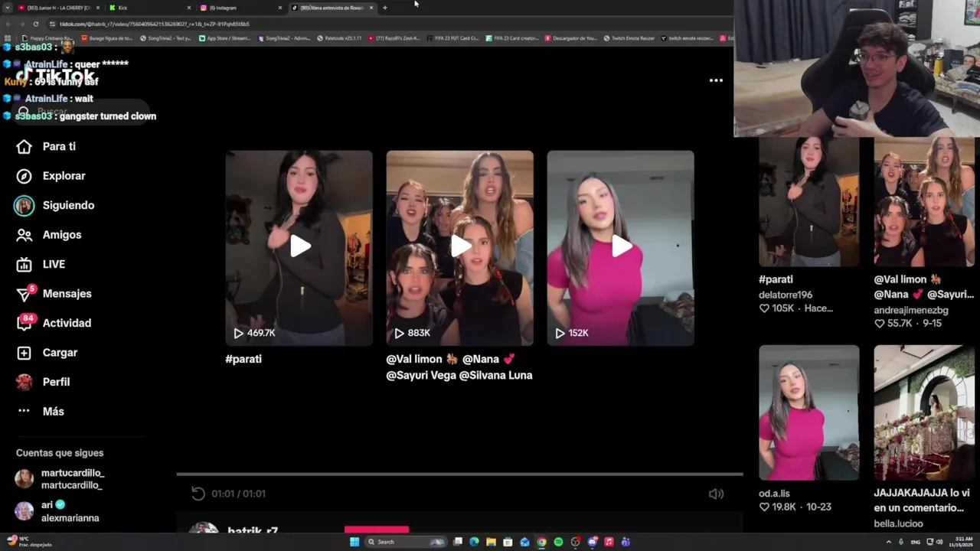Viewport: 980px width, 551px height.
Task: Expand the Más menu in sidebar
Action: click(41, 412)
